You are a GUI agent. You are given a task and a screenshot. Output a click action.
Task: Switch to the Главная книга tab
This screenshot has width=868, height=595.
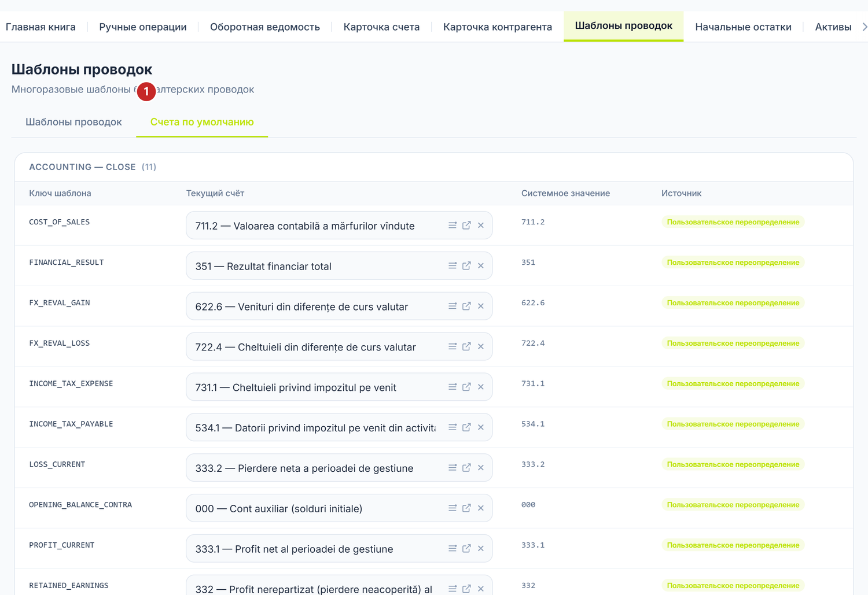pyautogui.click(x=41, y=27)
